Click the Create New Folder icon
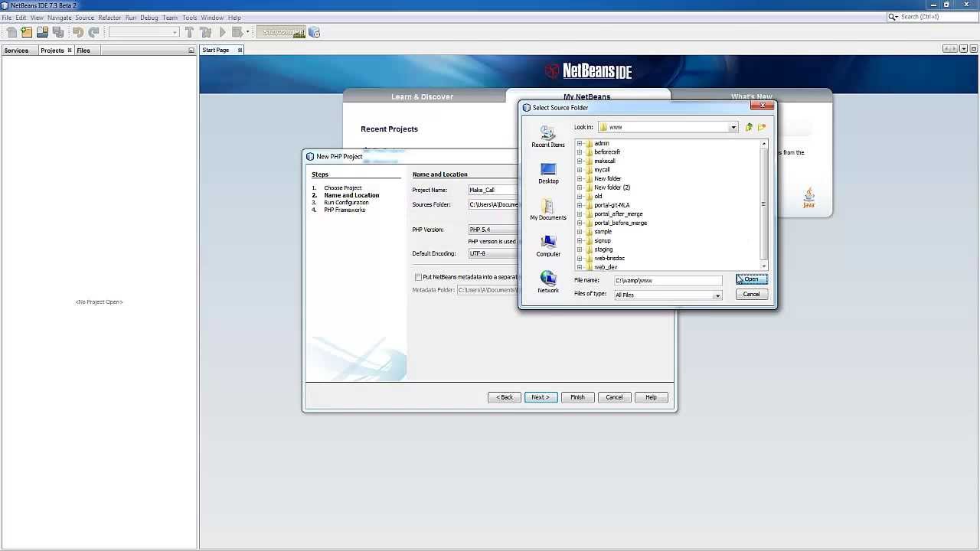This screenshot has height=551, width=980. click(x=762, y=127)
